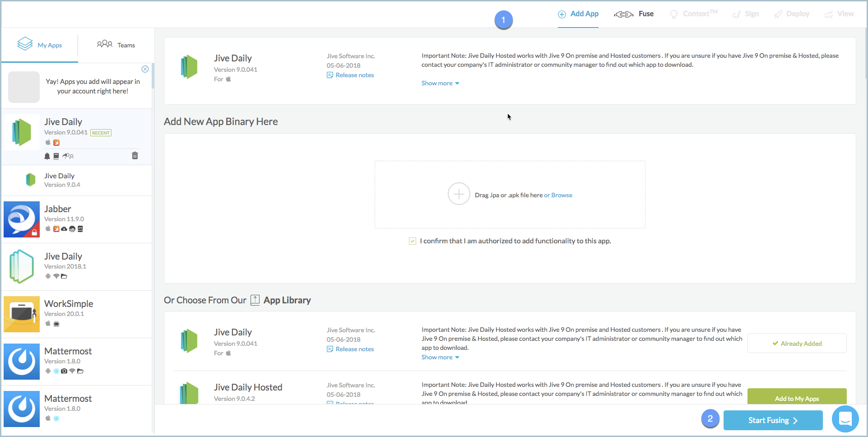Dismiss the 'Yay! Apps you add' notice

tap(145, 69)
